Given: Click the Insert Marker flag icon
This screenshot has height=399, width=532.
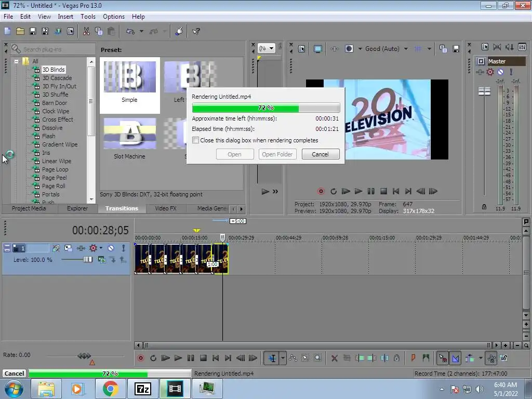Looking at the screenshot, I should pyautogui.click(x=413, y=358).
